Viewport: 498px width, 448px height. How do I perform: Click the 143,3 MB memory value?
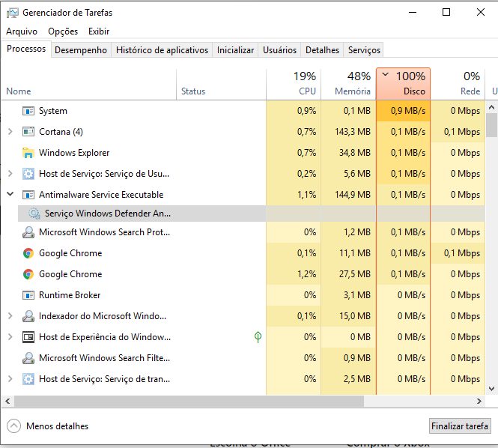(x=353, y=132)
